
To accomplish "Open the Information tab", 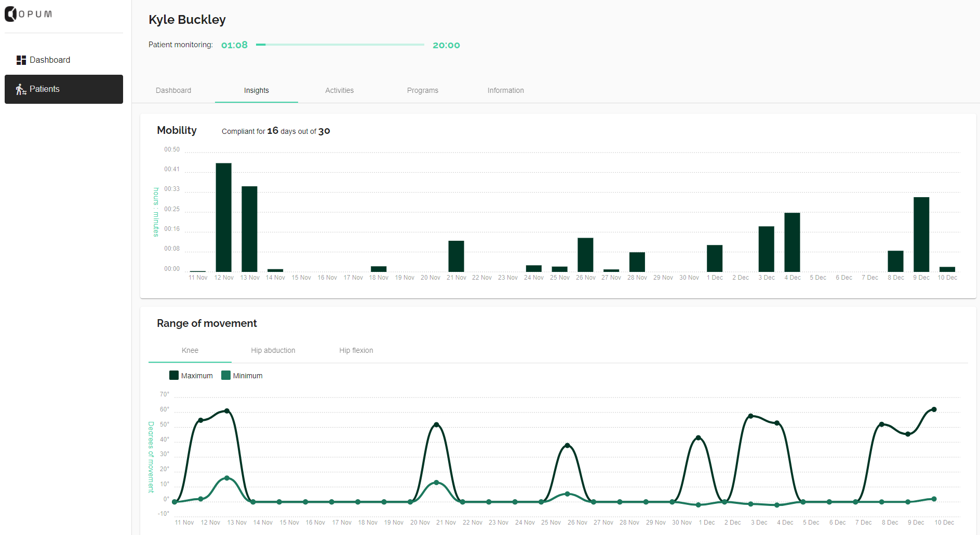I will [x=506, y=90].
